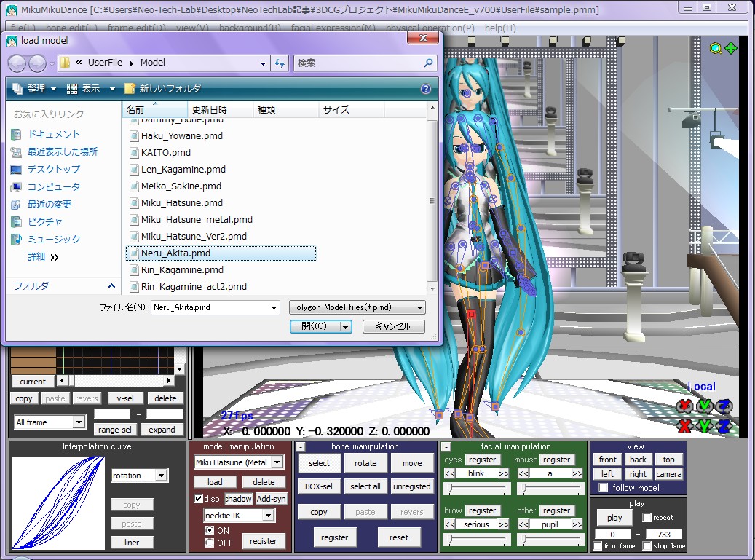This screenshot has height=560, width=755.
Task: Click the upper blue Z rotation axis icon
Action: pyautogui.click(x=724, y=406)
